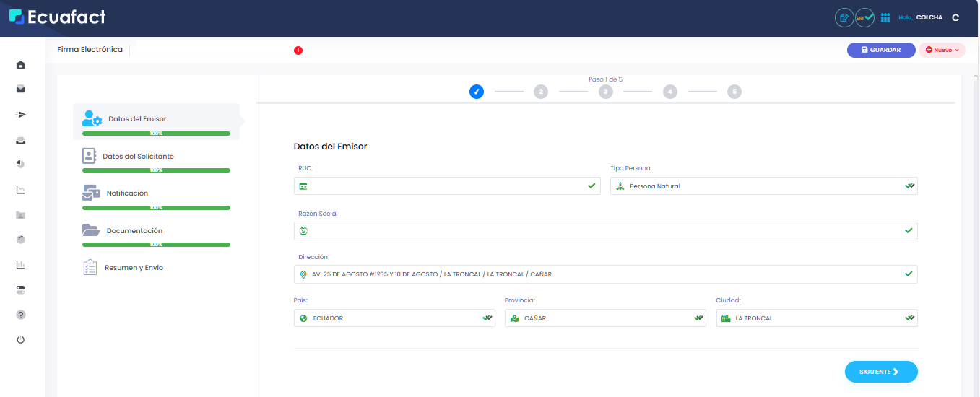Go to Datos del Solicitante section
The height and width of the screenshot is (397, 980).
coord(138,157)
